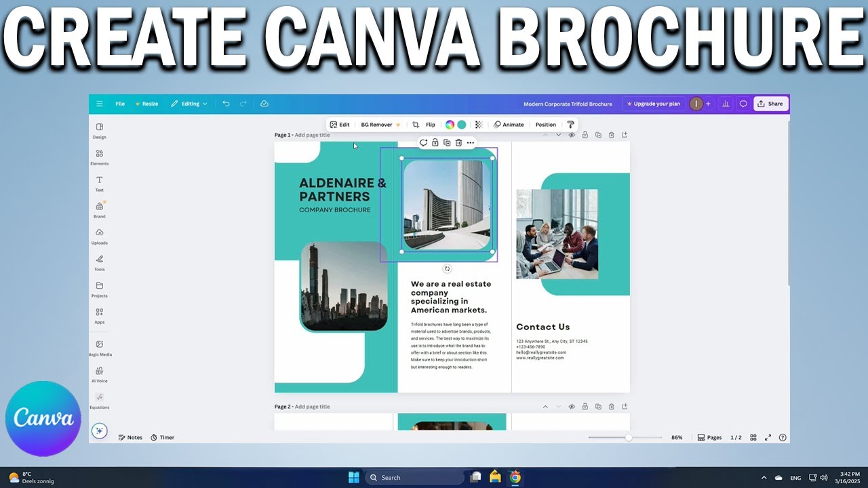Image resolution: width=868 pixels, height=488 pixels.
Task: Hide Page 2 with eye icon
Action: [572, 407]
